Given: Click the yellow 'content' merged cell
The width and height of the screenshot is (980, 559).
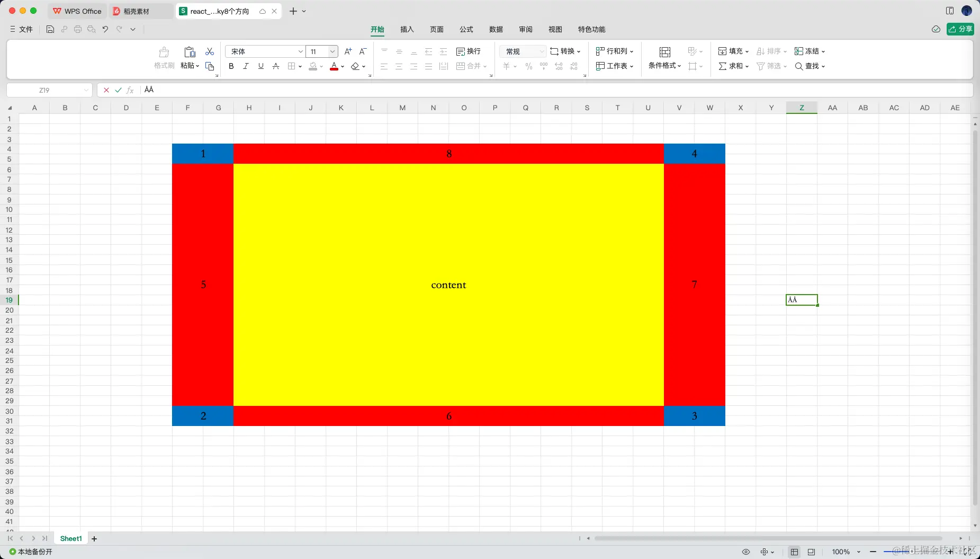Looking at the screenshot, I should coord(448,285).
